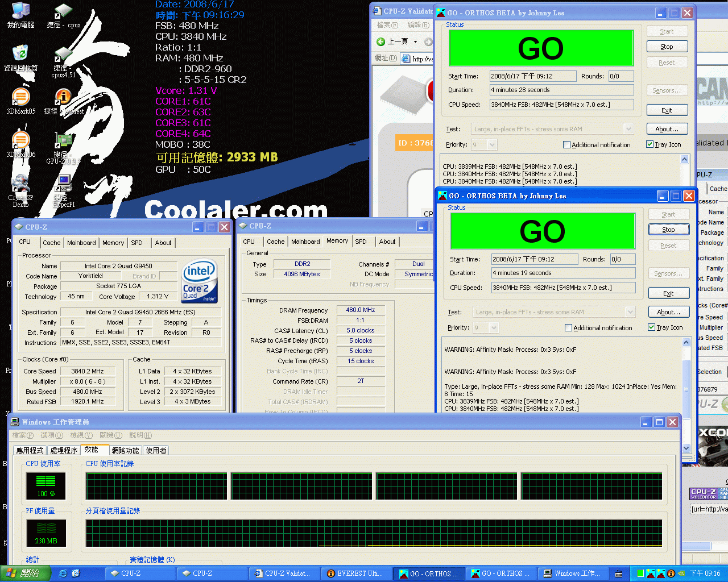
Task: Click Exit in the upper ORTHOS window
Action: 667,110
